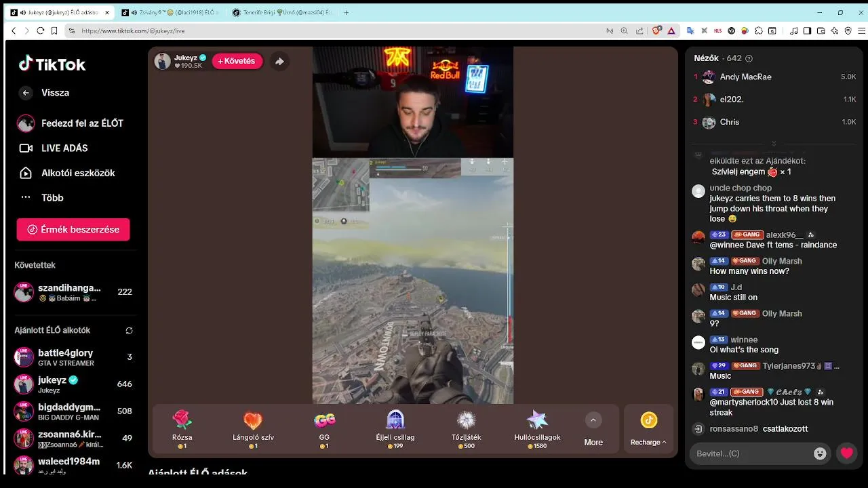
Task: Expand More gifts
Action: 593,429
